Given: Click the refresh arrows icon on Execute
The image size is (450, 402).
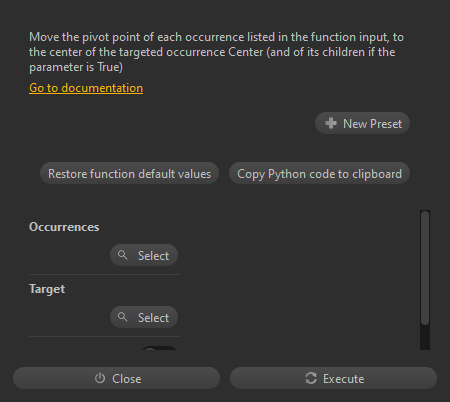Looking at the screenshot, I should click(311, 378).
